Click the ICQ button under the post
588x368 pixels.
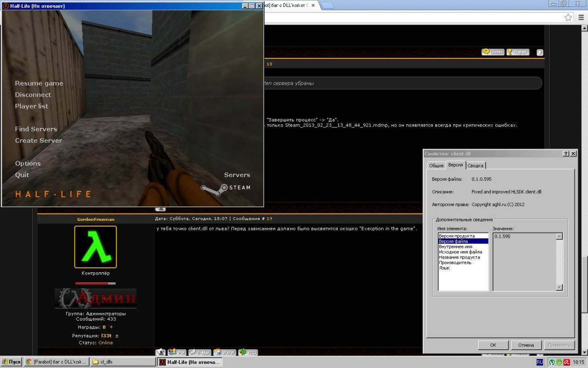click(x=248, y=352)
